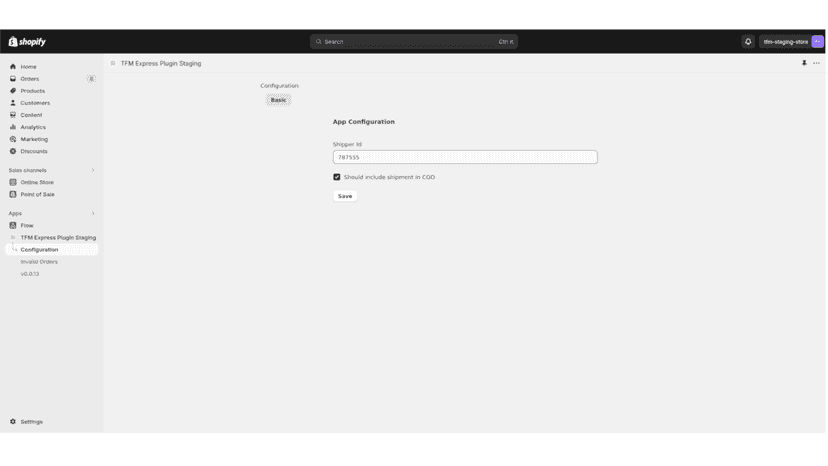Click the search magnifier icon

[318, 42]
